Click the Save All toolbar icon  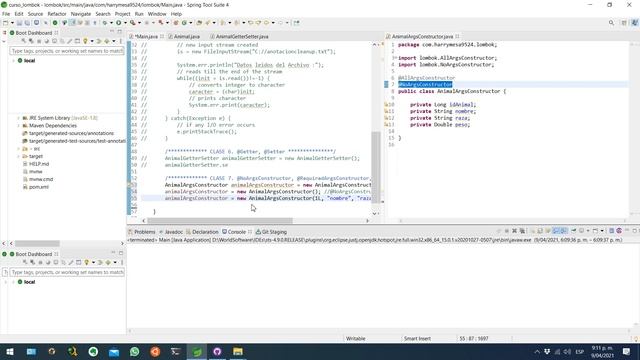click(27, 23)
